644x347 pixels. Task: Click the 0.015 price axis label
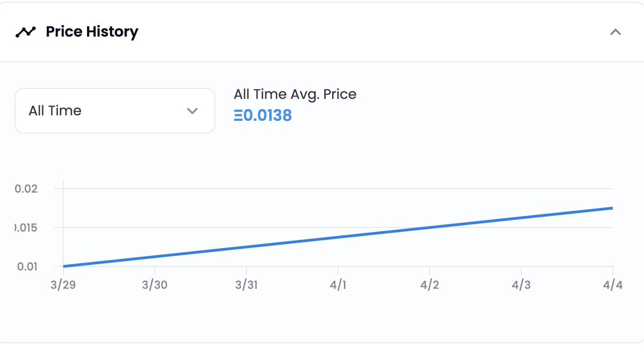pyautogui.click(x=26, y=228)
